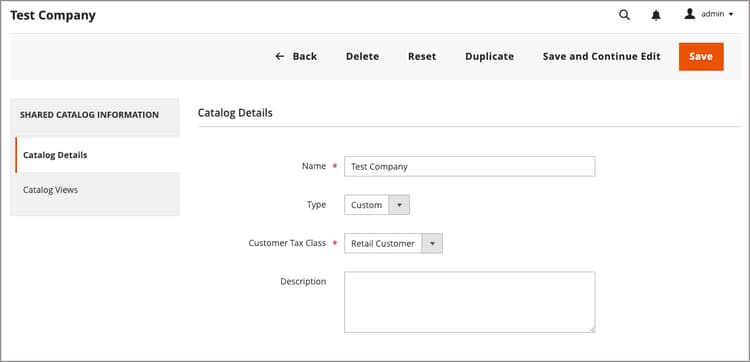Click the Type field label
The image size is (750, 362).
click(316, 205)
